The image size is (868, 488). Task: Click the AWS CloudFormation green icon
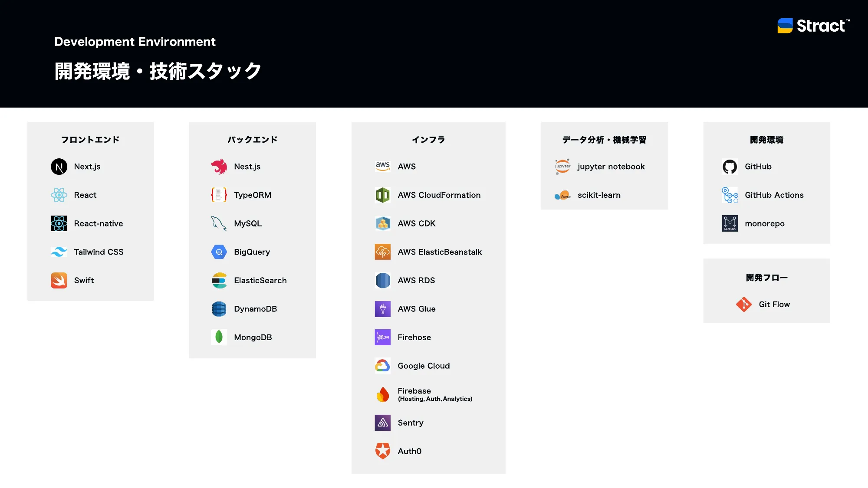(383, 195)
